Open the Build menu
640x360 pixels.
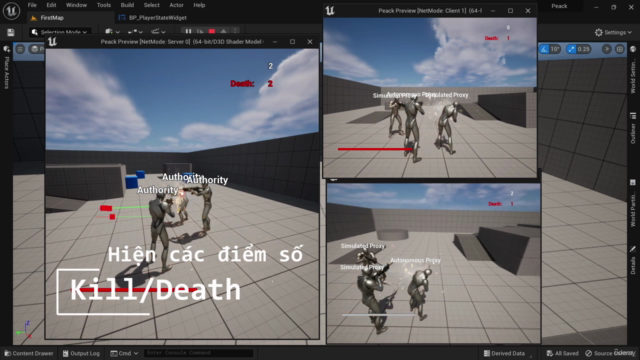coord(127,5)
